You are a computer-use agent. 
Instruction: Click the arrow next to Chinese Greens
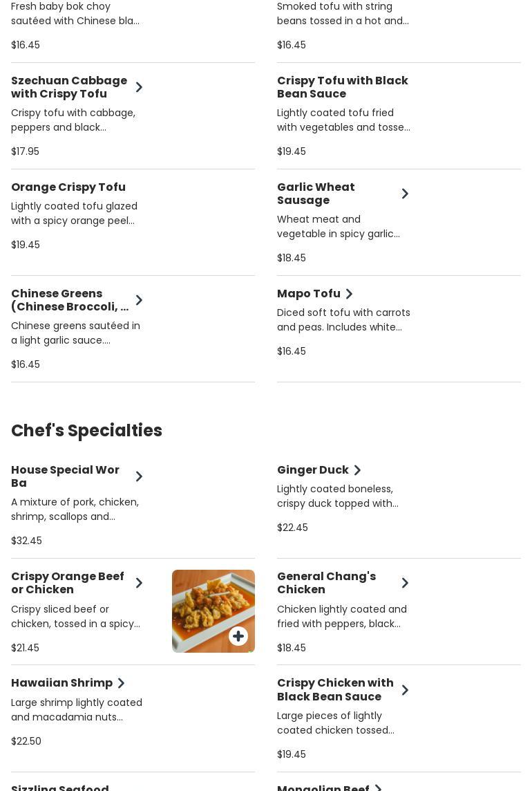[139, 300]
